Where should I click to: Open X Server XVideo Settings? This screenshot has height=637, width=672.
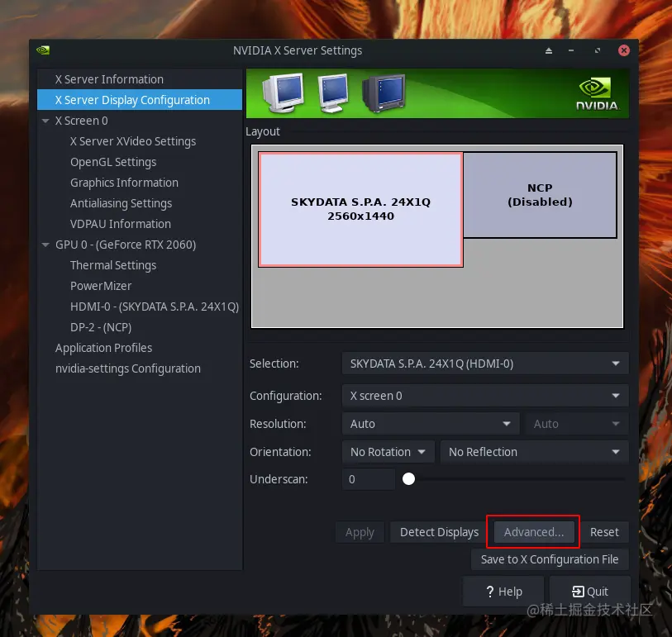(x=140, y=141)
